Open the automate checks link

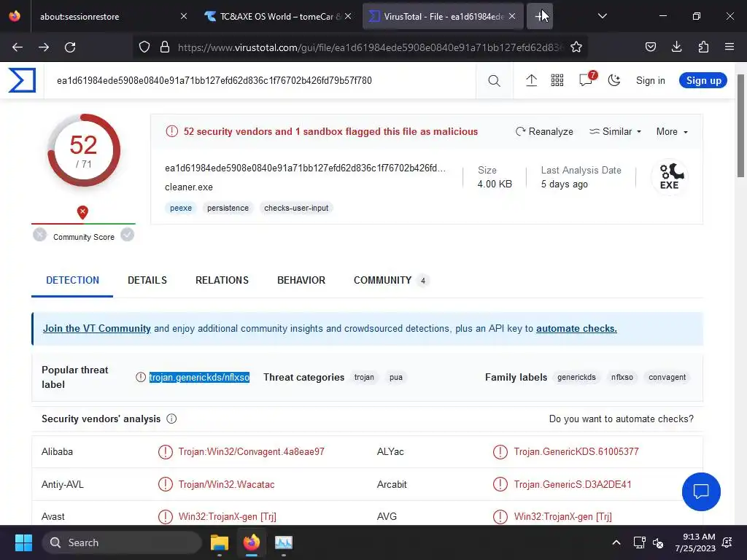pos(576,329)
